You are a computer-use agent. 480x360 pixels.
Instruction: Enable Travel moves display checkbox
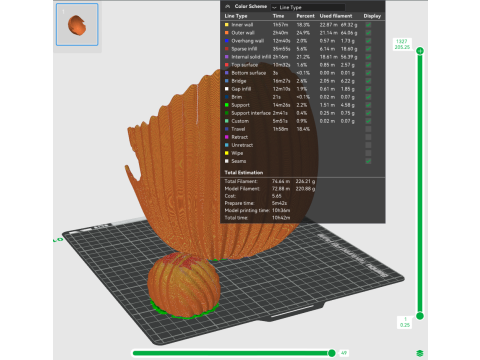(x=368, y=129)
